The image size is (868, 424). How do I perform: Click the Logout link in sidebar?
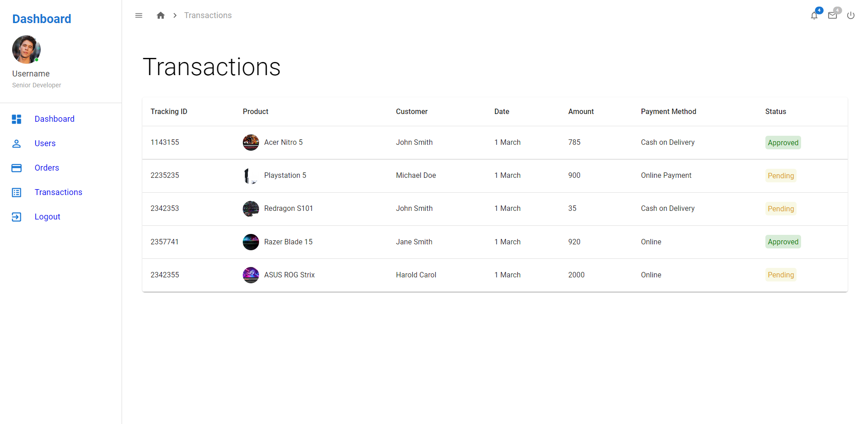tap(47, 216)
